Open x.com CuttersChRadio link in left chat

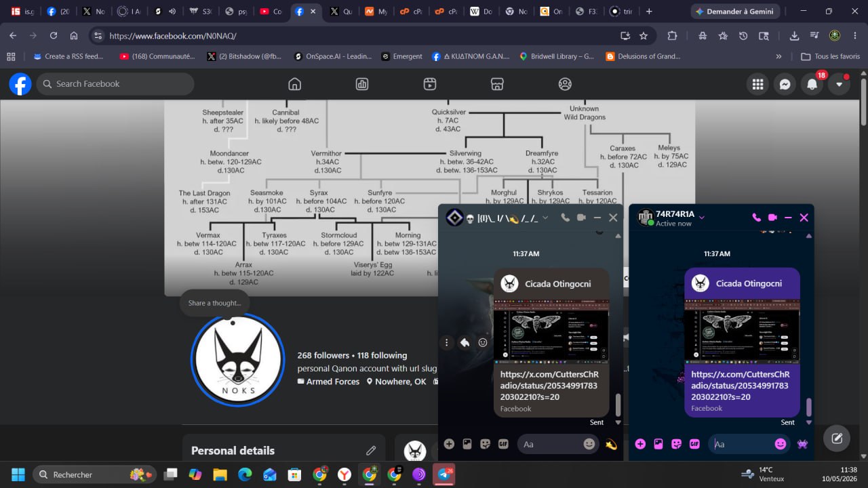tap(549, 385)
